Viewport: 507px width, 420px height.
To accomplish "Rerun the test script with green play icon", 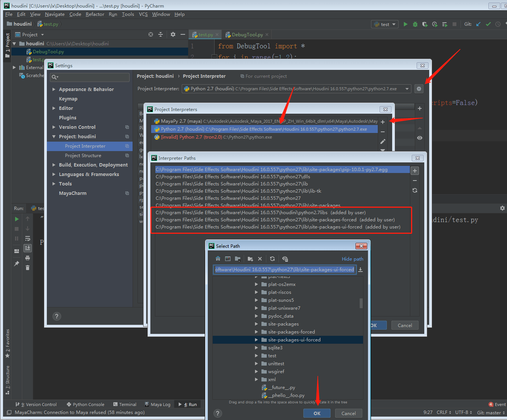I will 16,218.
